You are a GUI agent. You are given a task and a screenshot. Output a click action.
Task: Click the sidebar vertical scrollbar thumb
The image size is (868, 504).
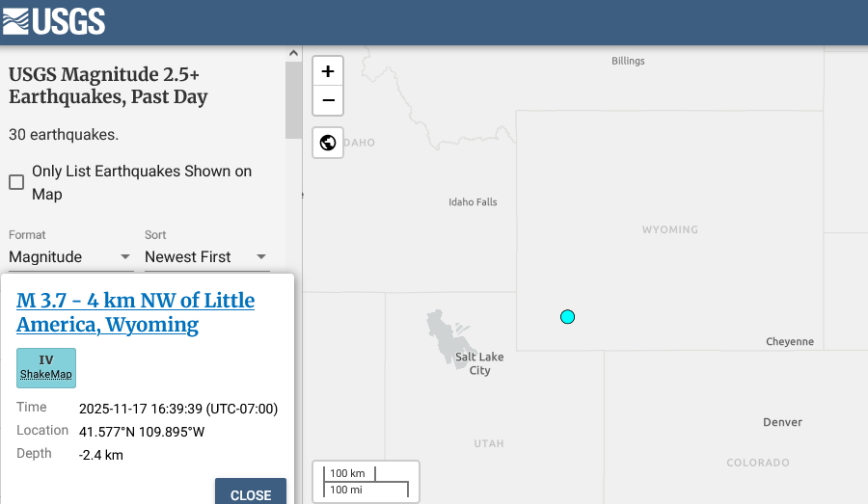point(292,101)
